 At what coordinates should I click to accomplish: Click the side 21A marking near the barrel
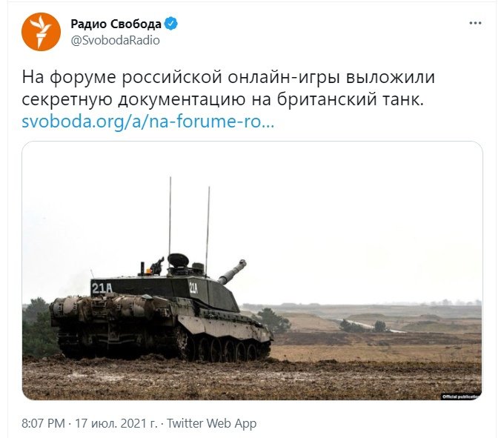[x=193, y=288]
